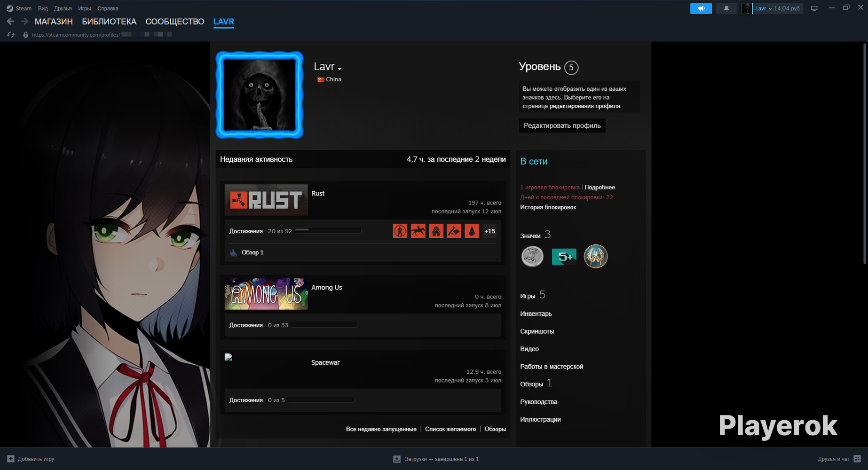868x470 pixels.
Task: Click the plus icon for Добавить игру
Action: (11, 459)
